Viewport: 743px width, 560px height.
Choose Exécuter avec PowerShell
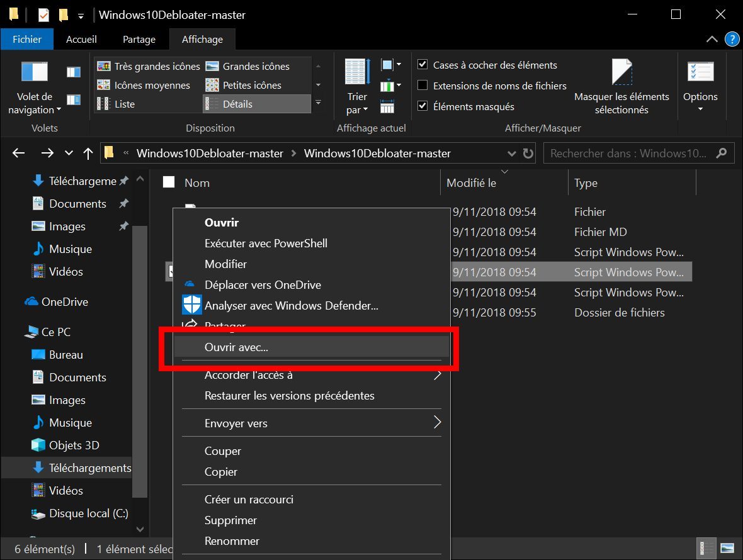click(x=312, y=244)
